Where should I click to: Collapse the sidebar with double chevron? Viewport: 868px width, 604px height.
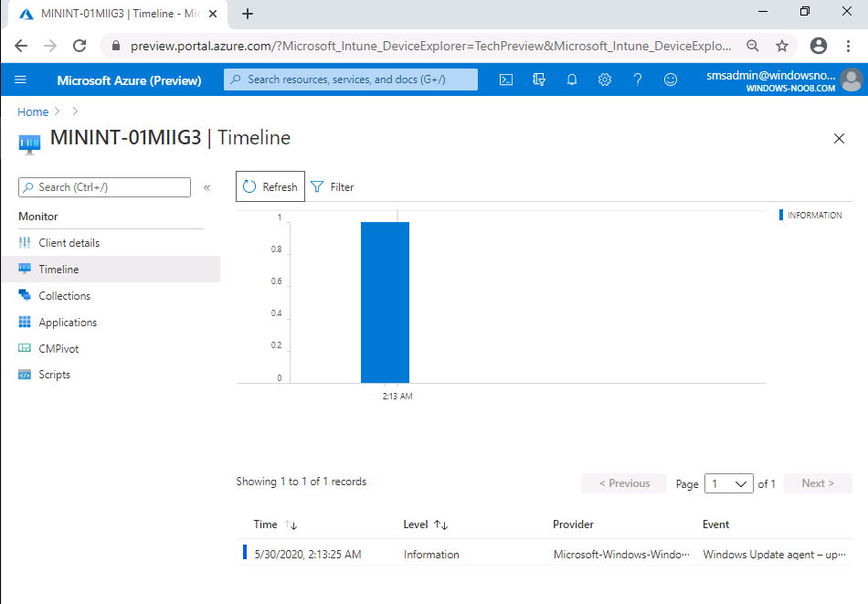[x=207, y=187]
